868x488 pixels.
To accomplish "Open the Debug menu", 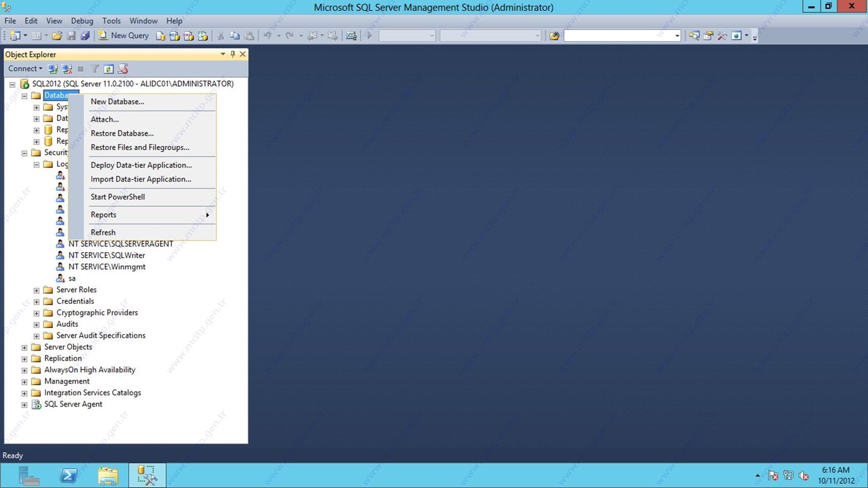I will (x=82, y=21).
